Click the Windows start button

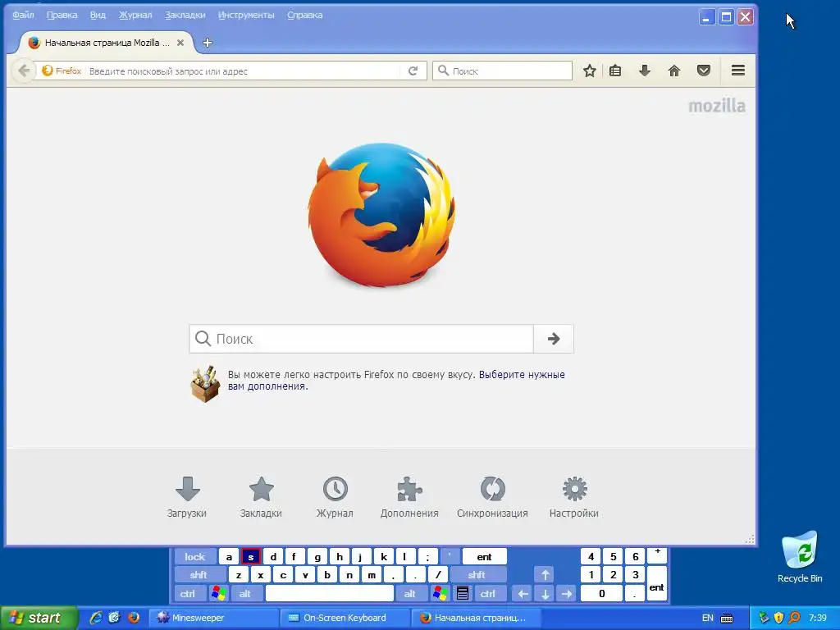click(39, 618)
